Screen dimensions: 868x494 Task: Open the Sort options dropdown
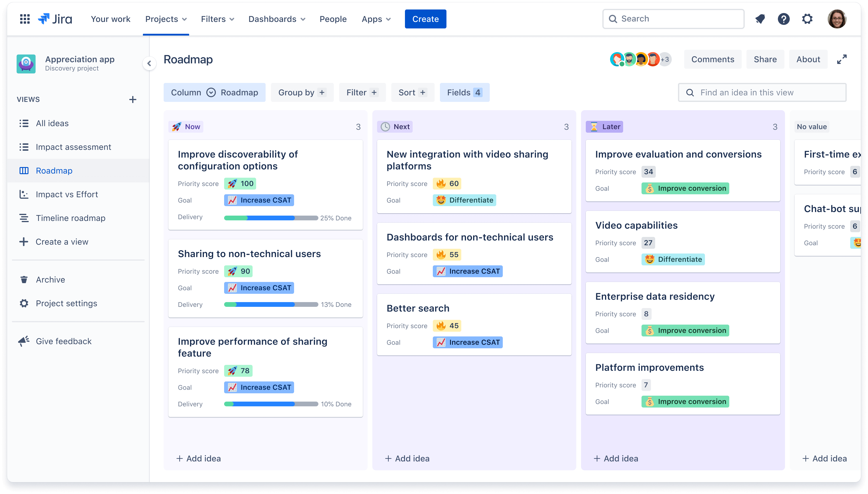[412, 92]
